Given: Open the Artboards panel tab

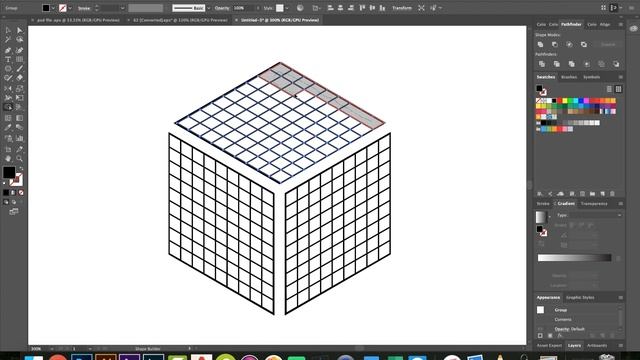Looking at the screenshot, I should 597,346.
